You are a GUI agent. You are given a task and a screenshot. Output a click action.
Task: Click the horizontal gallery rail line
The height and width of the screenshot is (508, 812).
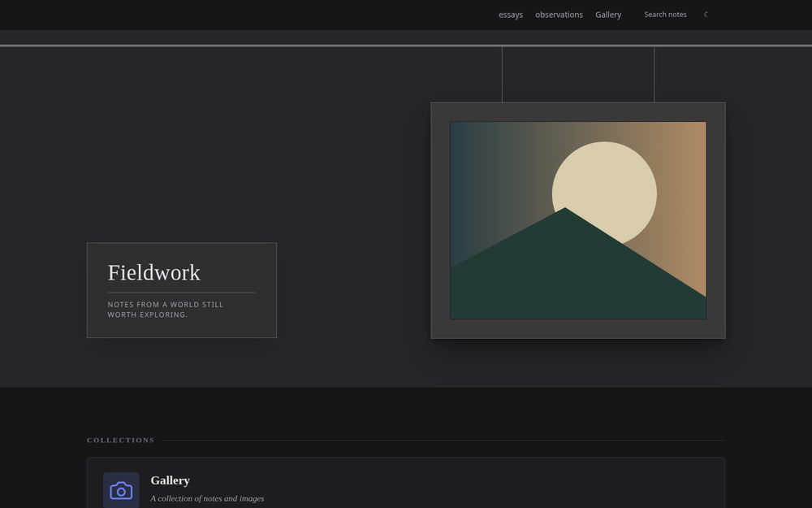[x=406, y=46]
